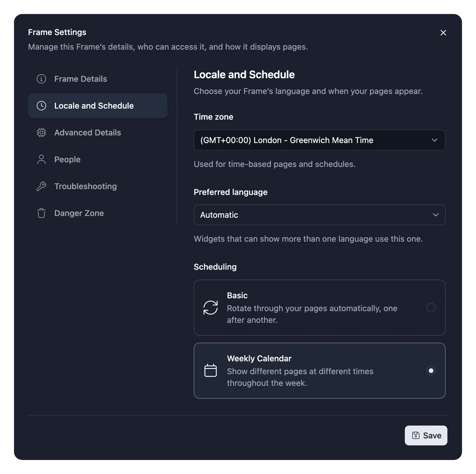The image size is (476, 474).
Task: Expand Time zone list via chevron arrow
Action: (435, 140)
